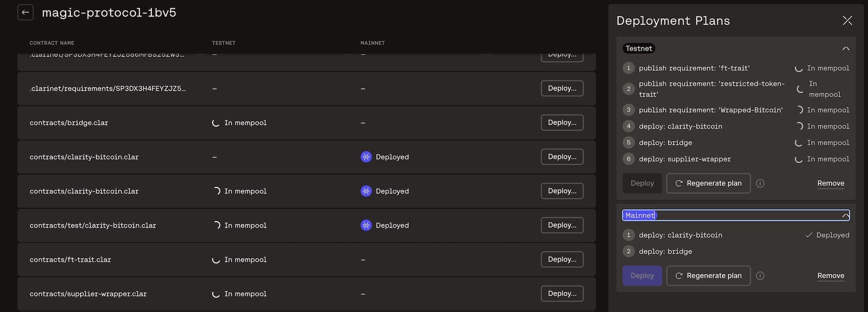Viewport: 868px width, 312px height.
Task: Open Deploy menu for first contracts/clarity-bitcoin.clar row
Action: pos(562,157)
